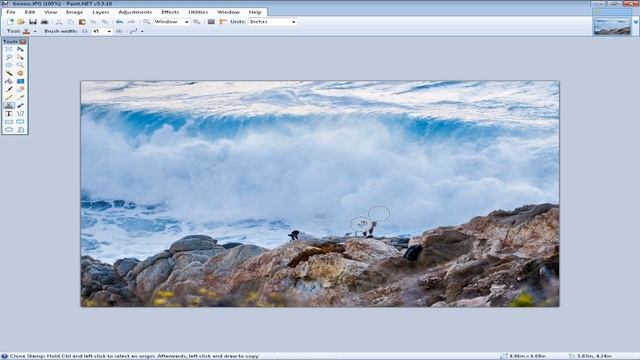The width and height of the screenshot is (640, 360).
Task: Click the Open file toolbar icon
Action: (x=21, y=22)
